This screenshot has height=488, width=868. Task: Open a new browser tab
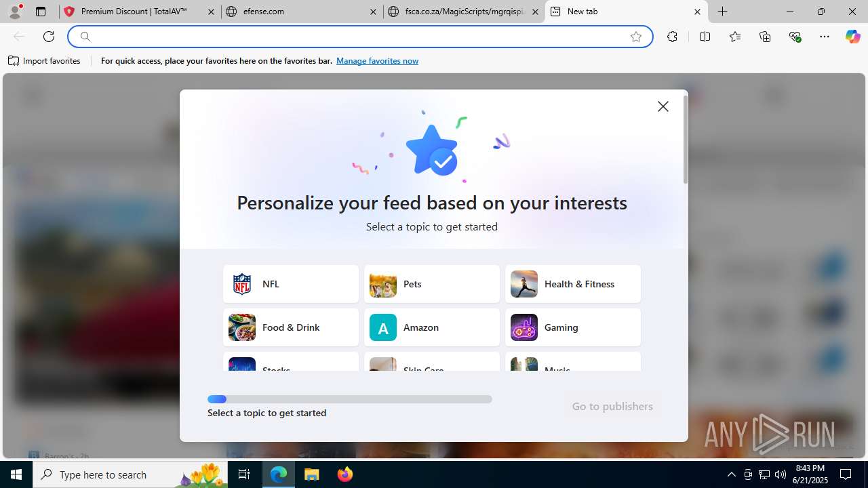click(x=723, y=12)
